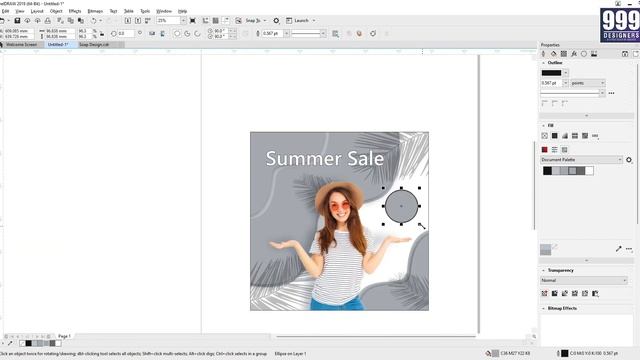Click the outline width field in Properties
The image size is (640, 360).
[x=551, y=83]
